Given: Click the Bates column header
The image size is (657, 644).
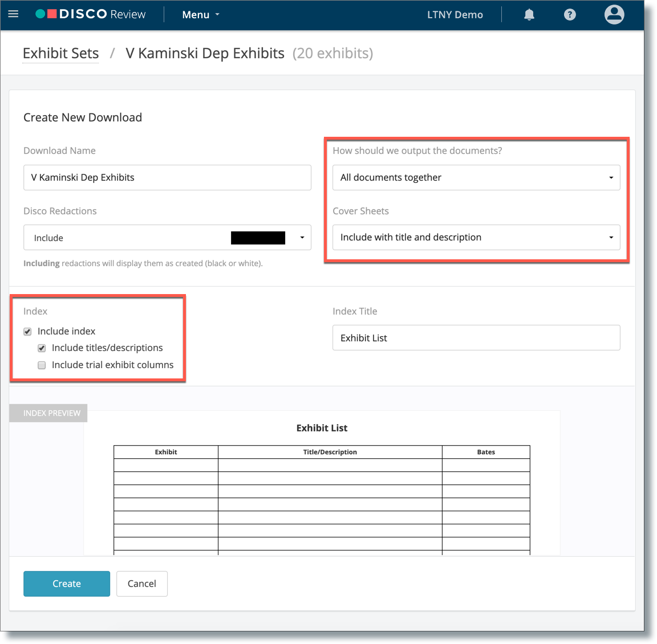Looking at the screenshot, I should coord(486,452).
